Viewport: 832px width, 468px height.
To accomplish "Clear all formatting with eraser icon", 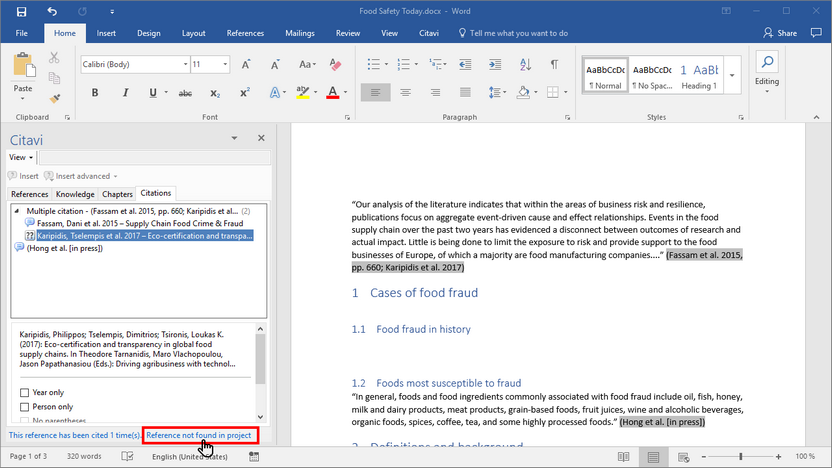I will (335, 65).
